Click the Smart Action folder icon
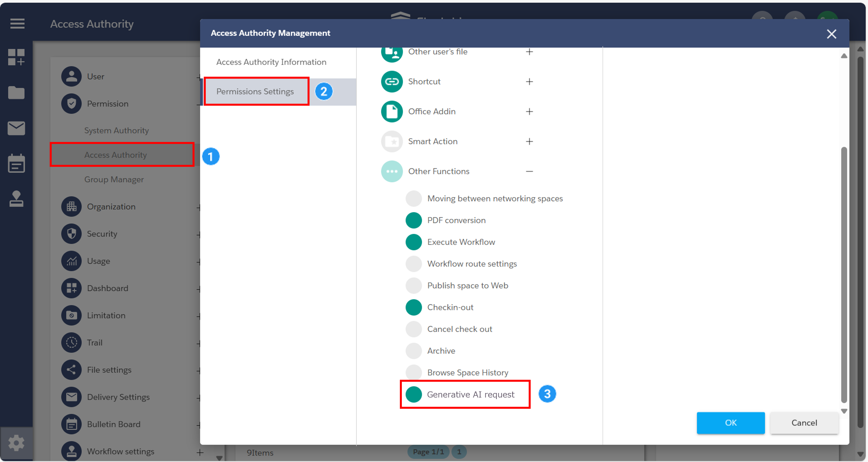 [x=392, y=141]
